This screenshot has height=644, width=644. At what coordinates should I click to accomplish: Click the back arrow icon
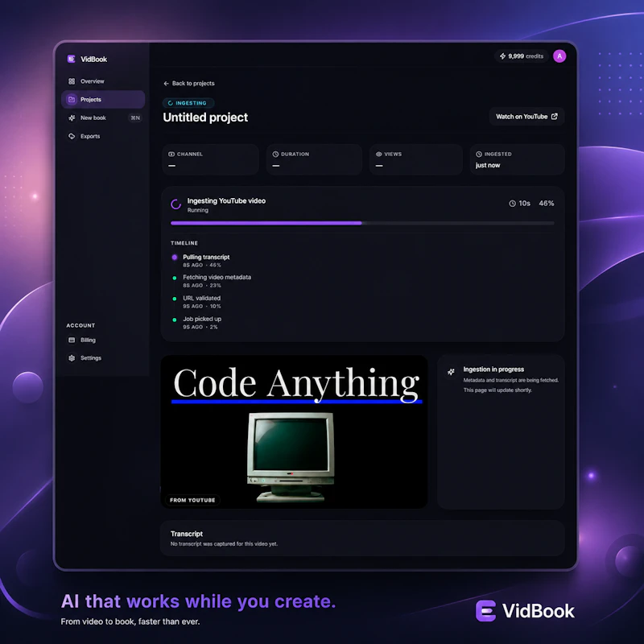point(166,84)
